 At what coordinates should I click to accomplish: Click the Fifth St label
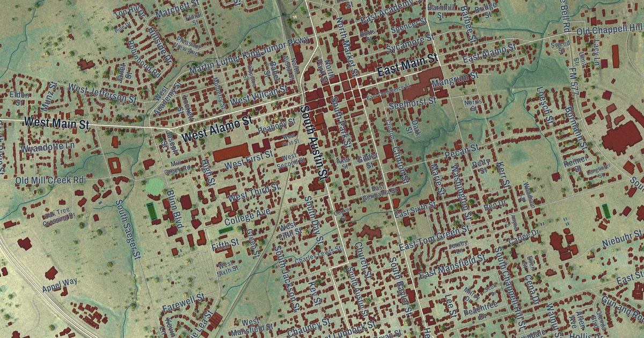point(224,246)
